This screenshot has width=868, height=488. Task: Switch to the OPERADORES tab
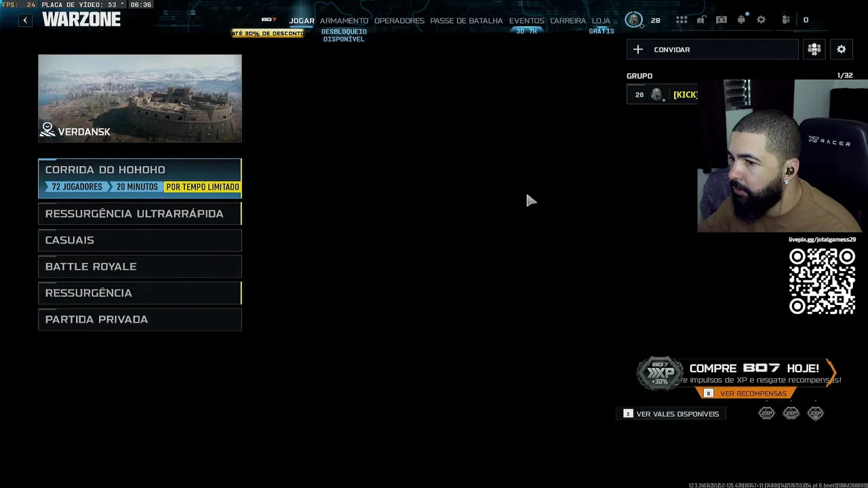pyautogui.click(x=399, y=21)
